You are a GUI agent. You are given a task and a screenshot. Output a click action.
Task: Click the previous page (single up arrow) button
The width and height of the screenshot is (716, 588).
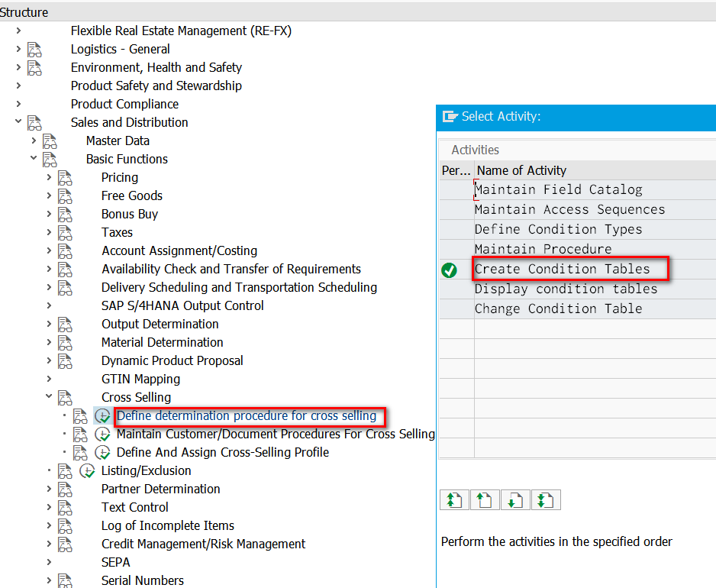(485, 500)
